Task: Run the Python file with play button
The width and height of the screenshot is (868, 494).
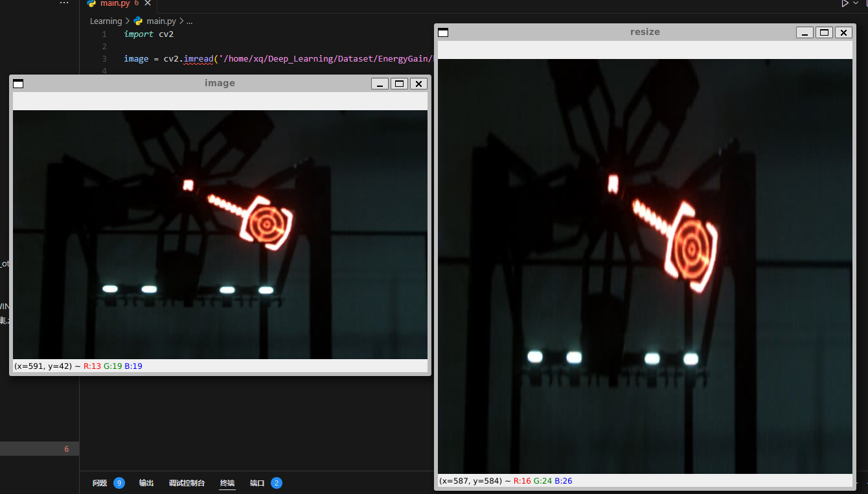Action: pos(845,3)
